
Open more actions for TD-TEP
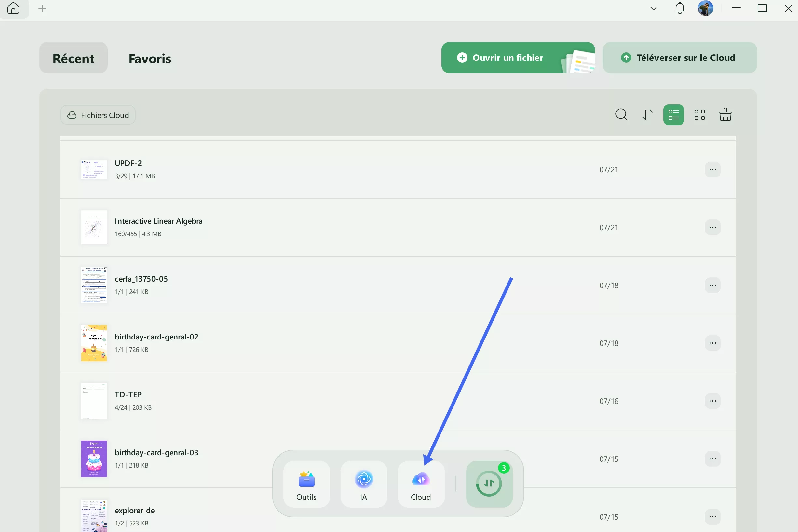click(x=713, y=401)
